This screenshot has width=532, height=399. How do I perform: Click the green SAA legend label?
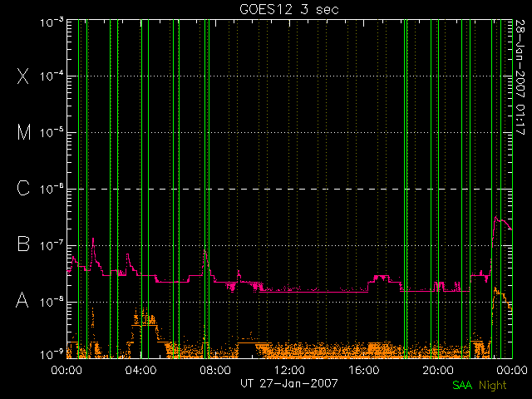(x=462, y=385)
